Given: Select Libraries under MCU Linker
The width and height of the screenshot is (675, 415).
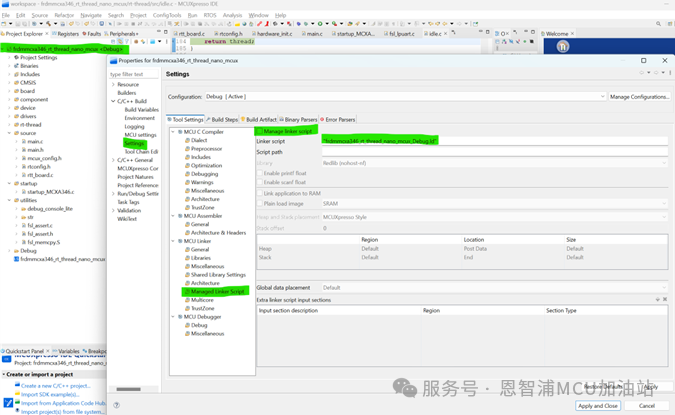Looking at the screenshot, I should (x=200, y=258).
